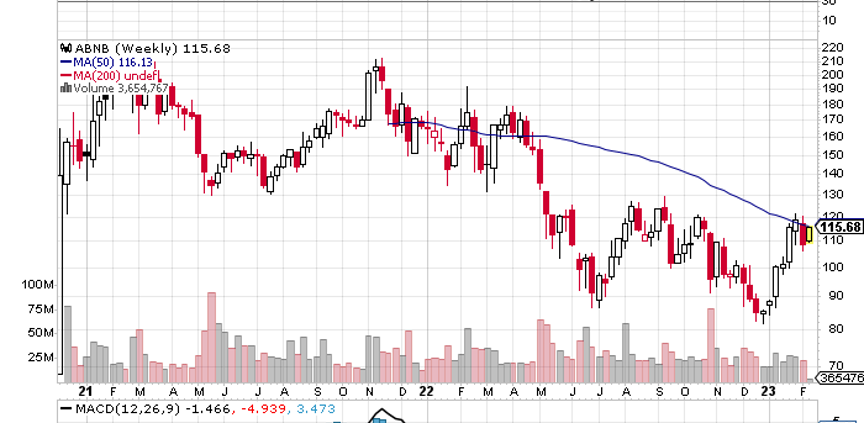864x423 pixels.
Task: Click the yellow latest weekly candlestick
Action: click(x=808, y=233)
